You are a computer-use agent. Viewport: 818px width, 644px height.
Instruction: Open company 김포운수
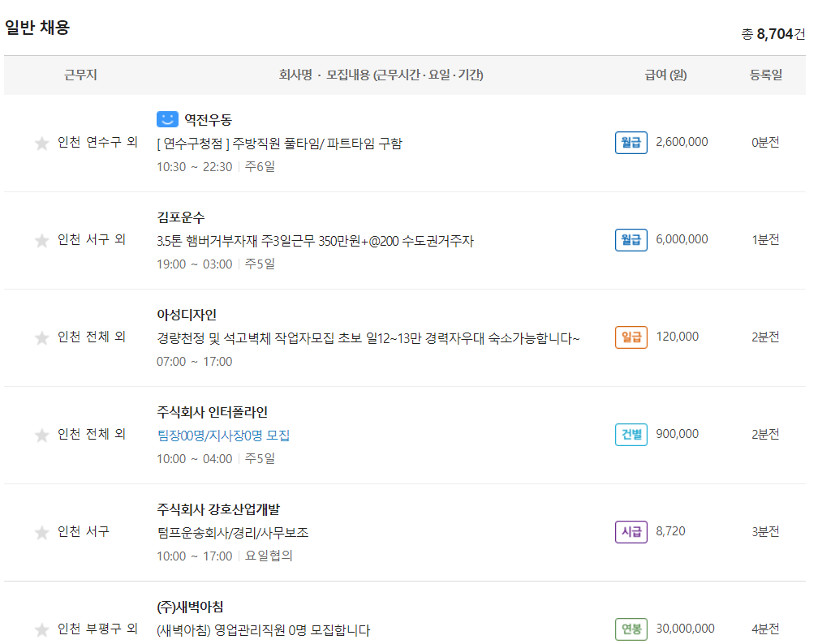180,217
